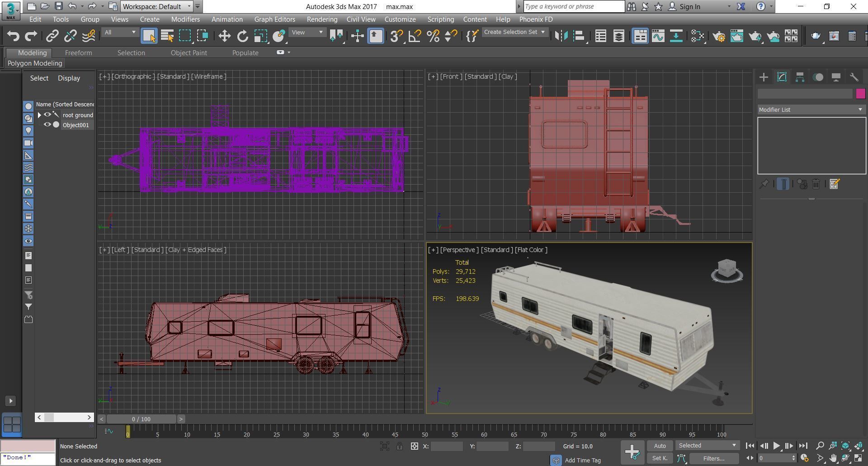Image resolution: width=868 pixels, height=466 pixels.
Task: Activate the Select and Scale tool
Action: [x=261, y=36]
